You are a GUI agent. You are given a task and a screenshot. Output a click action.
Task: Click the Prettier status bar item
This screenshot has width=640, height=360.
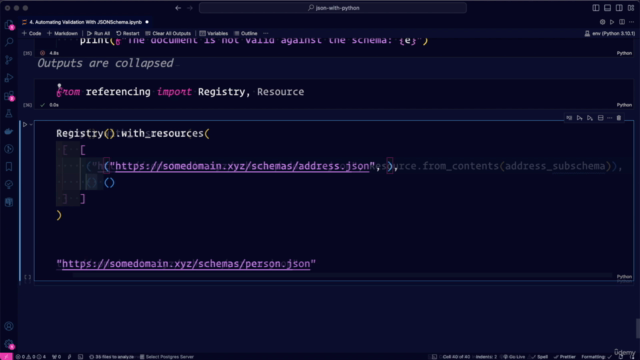pyautogui.click(x=564, y=357)
